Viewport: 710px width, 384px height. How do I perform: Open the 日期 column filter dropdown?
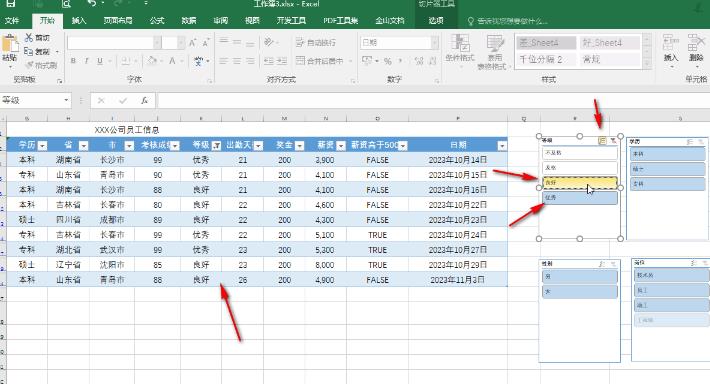[502, 145]
